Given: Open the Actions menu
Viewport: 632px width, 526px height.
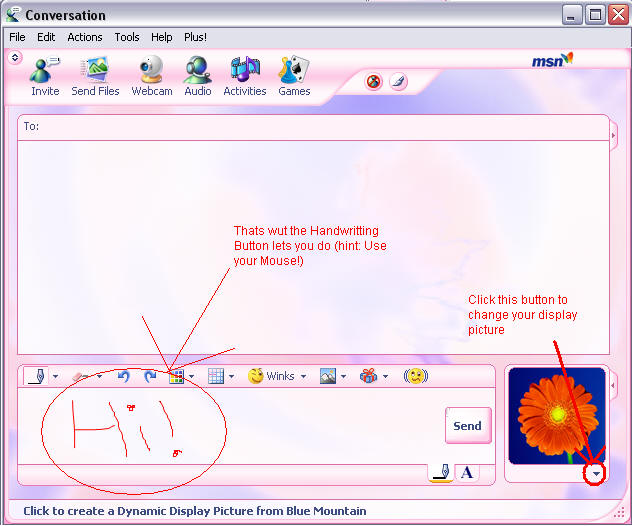Looking at the screenshot, I should click(x=85, y=37).
